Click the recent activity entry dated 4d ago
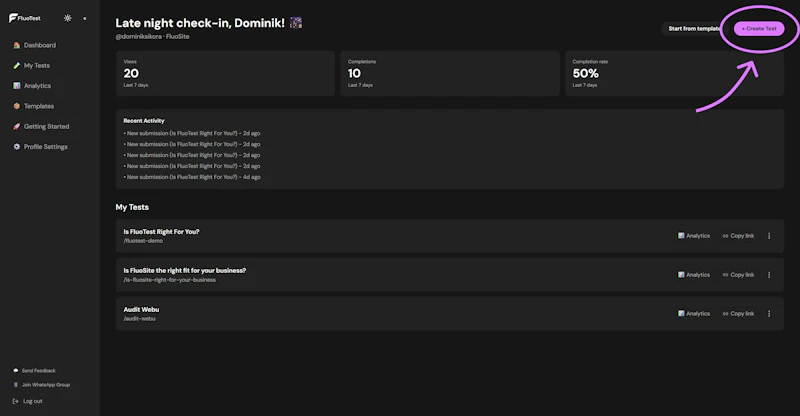800x416 pixels. 192,177
